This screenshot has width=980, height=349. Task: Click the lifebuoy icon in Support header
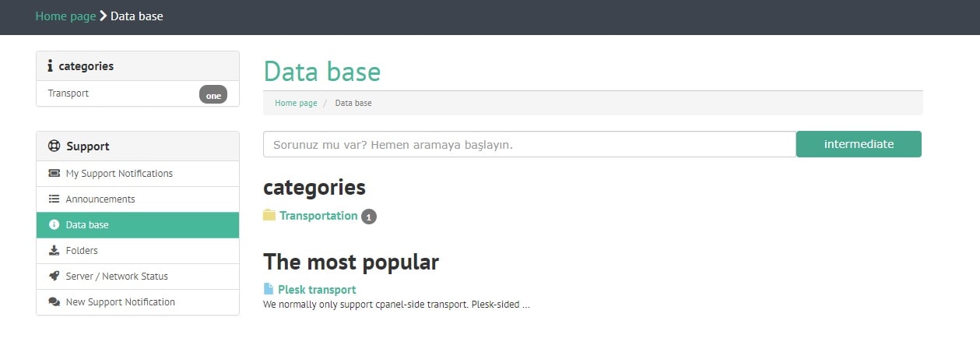pos(54,146)
